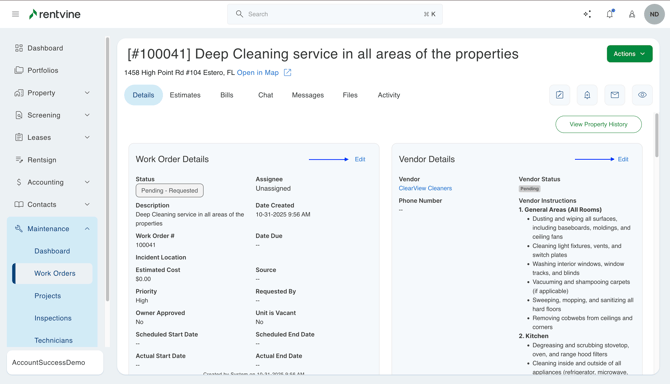Click the Contacts book icon
Image resolution: width=670 pixels, height=384 pixels.
point(18,204)
